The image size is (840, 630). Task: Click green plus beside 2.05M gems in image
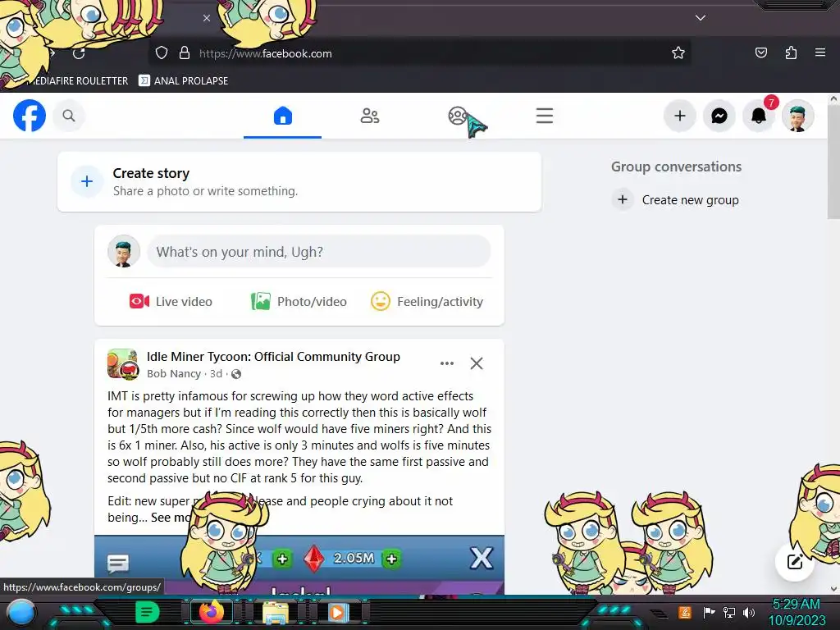pyautogui.click(x=391, y=559)
